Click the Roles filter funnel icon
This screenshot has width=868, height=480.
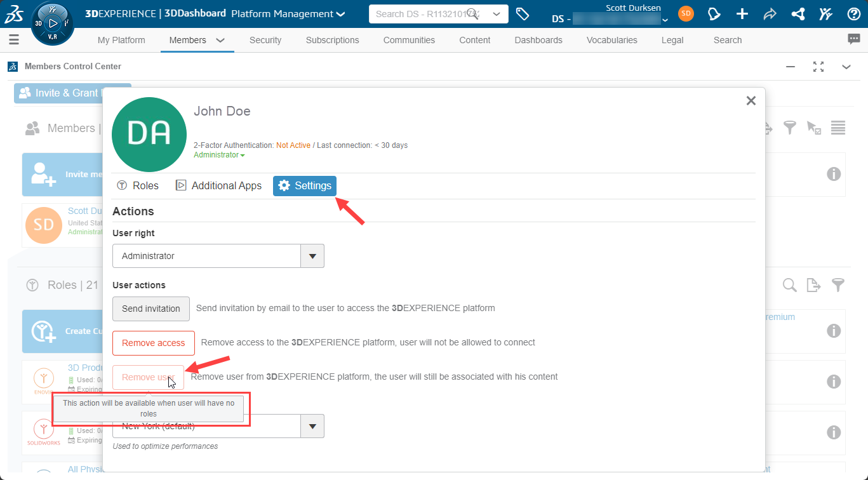pos(838,285)
